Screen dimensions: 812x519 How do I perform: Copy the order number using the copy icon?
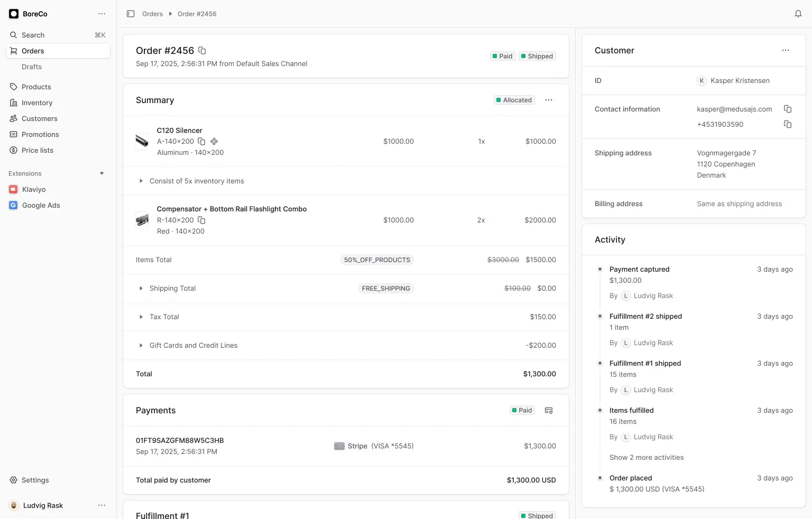[202, 50]
